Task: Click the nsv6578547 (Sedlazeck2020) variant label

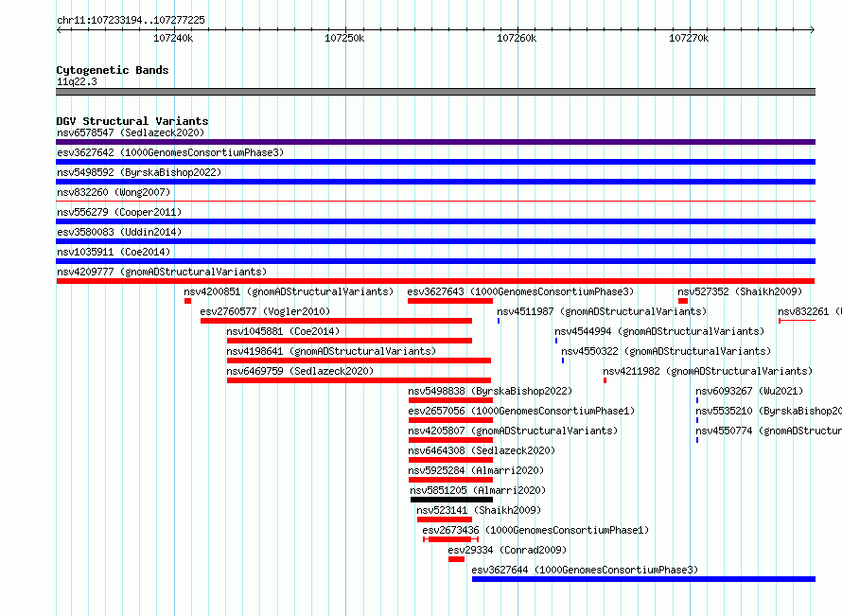Action: click(131, 132)
